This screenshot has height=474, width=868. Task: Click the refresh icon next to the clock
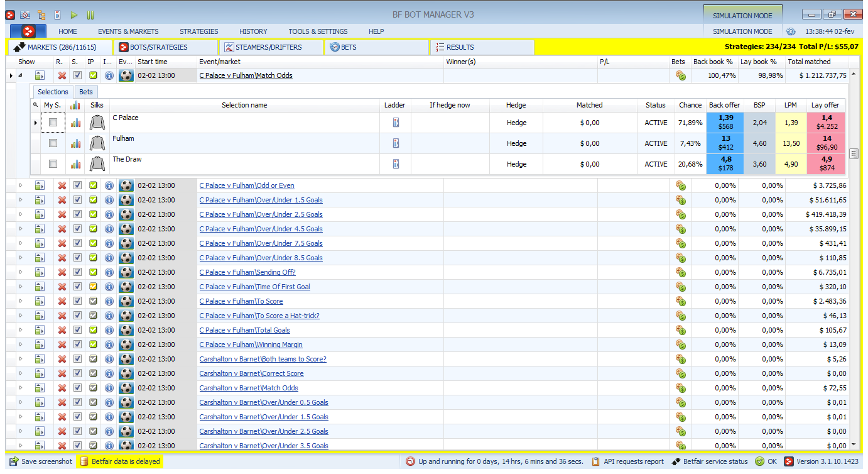pyautogui.click(x=791, y=31)
